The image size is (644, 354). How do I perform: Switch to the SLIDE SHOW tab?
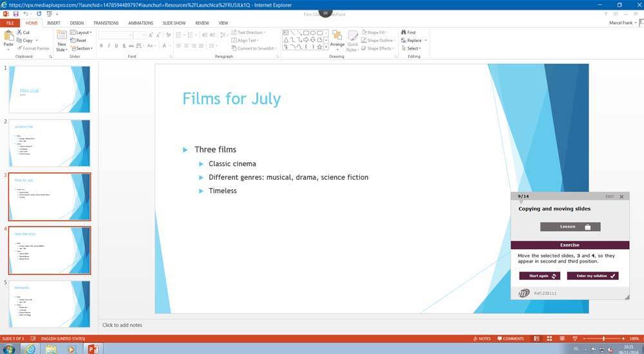174,23
